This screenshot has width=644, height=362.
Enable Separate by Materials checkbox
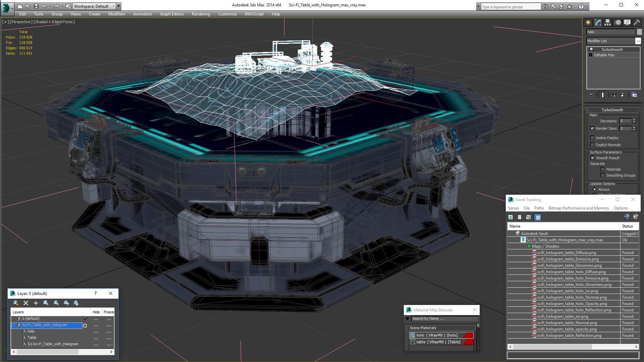coord(602,169)
